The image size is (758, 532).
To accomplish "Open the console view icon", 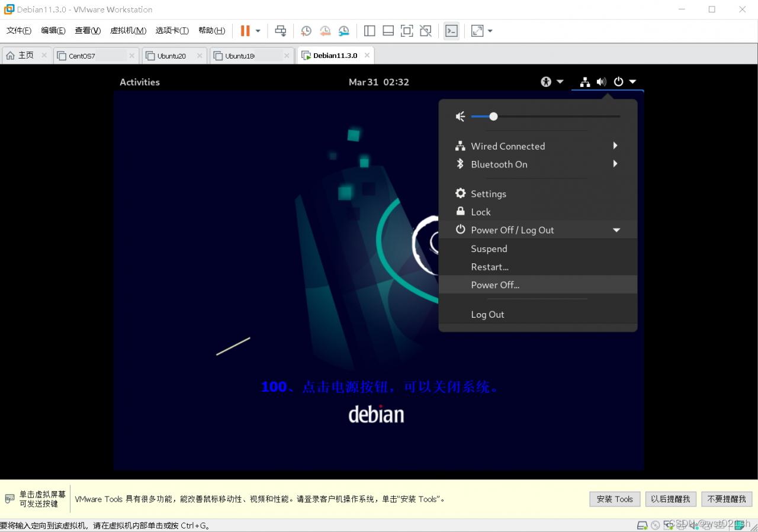I will [451, 31].
